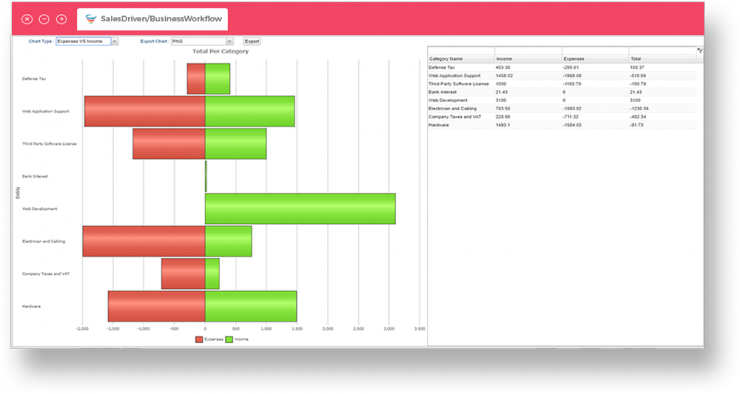Click the Expenses VS Income combo field

(84, 42)
